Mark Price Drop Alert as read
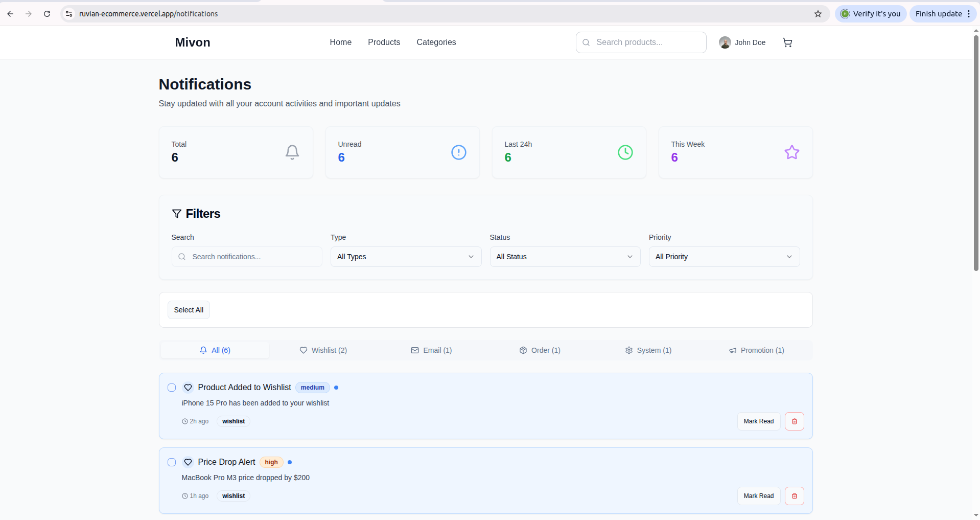 pos(759,496)
